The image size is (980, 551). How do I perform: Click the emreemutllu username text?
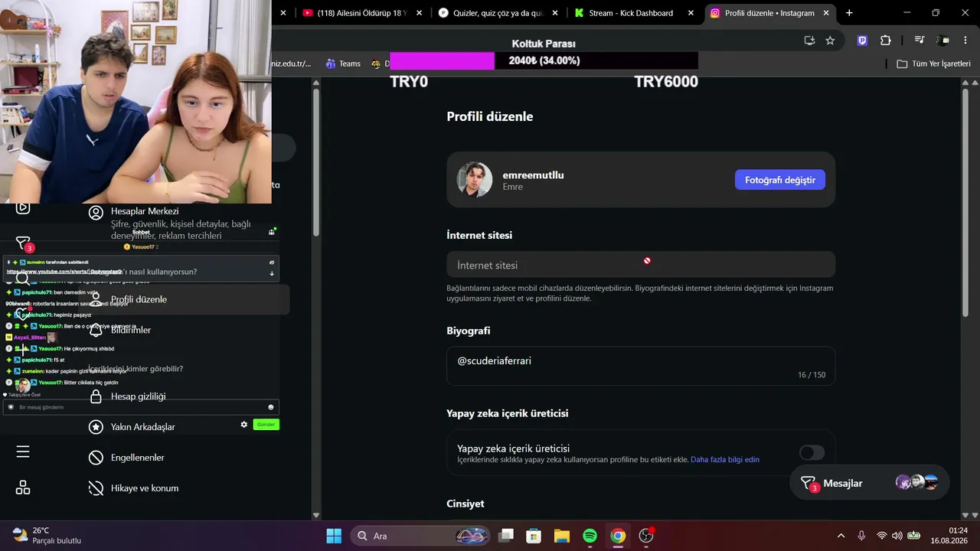[534, 175]
